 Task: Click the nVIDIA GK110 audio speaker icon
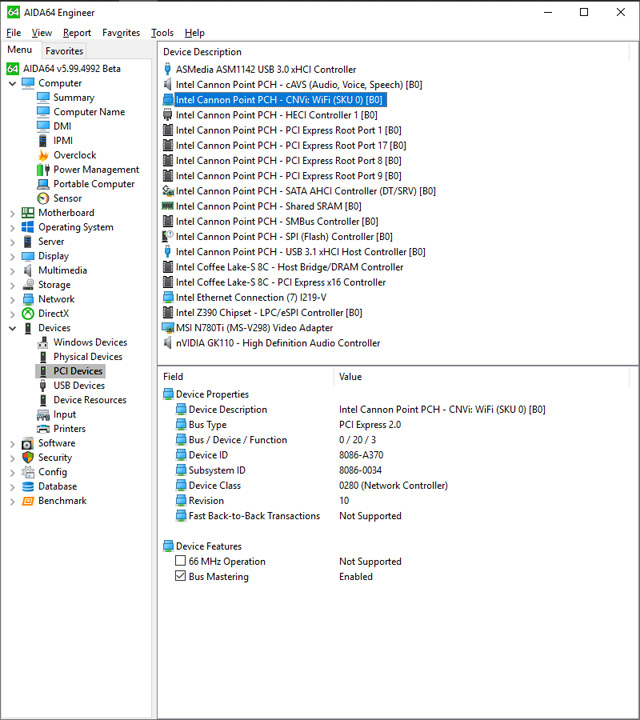[x=168, y=343]
